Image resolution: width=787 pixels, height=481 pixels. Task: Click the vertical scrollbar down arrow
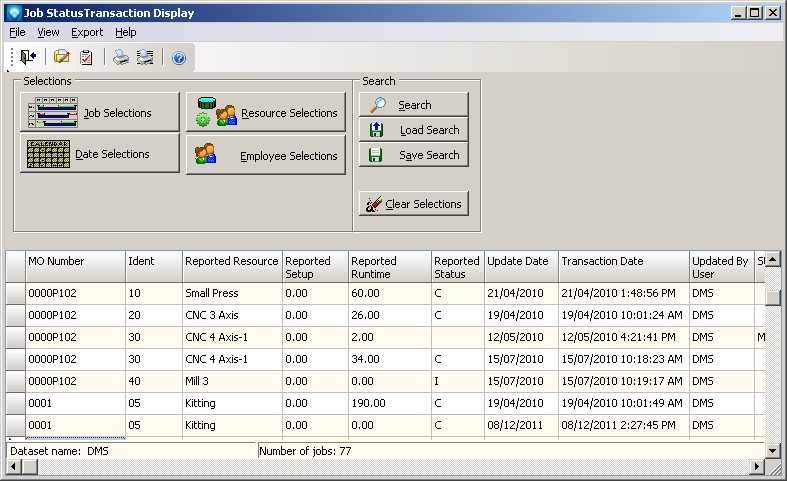(772, 451)
